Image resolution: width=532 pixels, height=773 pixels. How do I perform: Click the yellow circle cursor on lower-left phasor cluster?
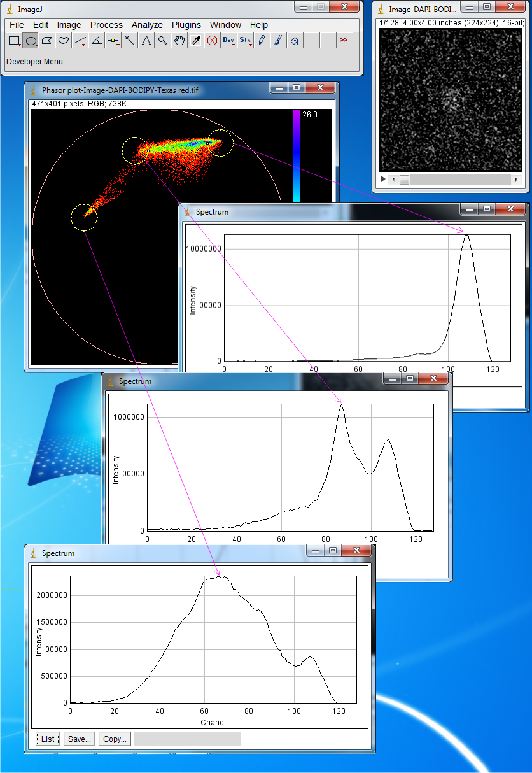(x=84, y=217)
